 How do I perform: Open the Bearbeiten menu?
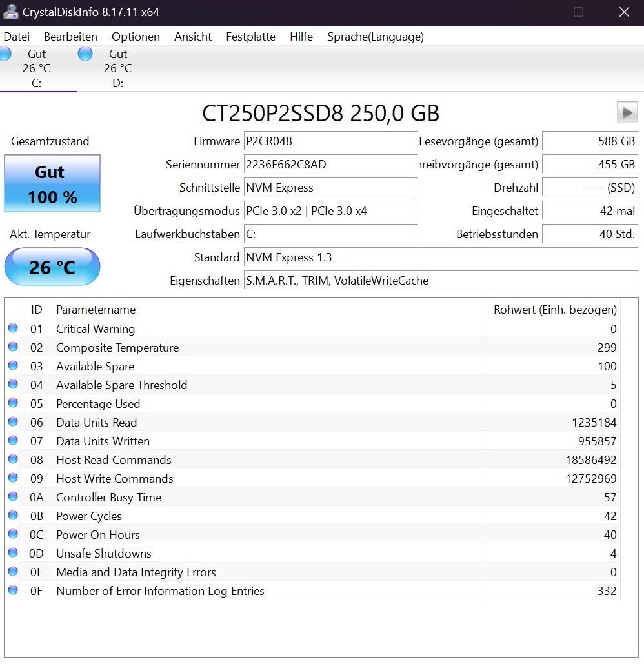tap(71, 37)
